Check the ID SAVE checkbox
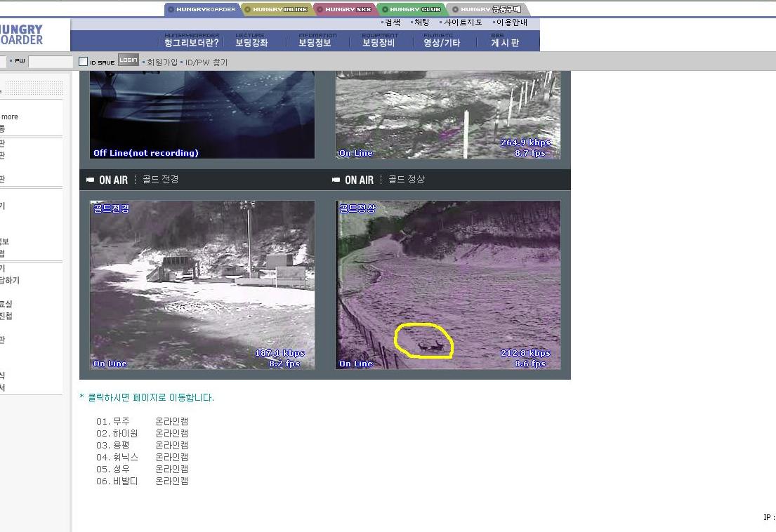The height and width of the screenshot is (532, 776). pyautogui.click(x=84, y=62)
